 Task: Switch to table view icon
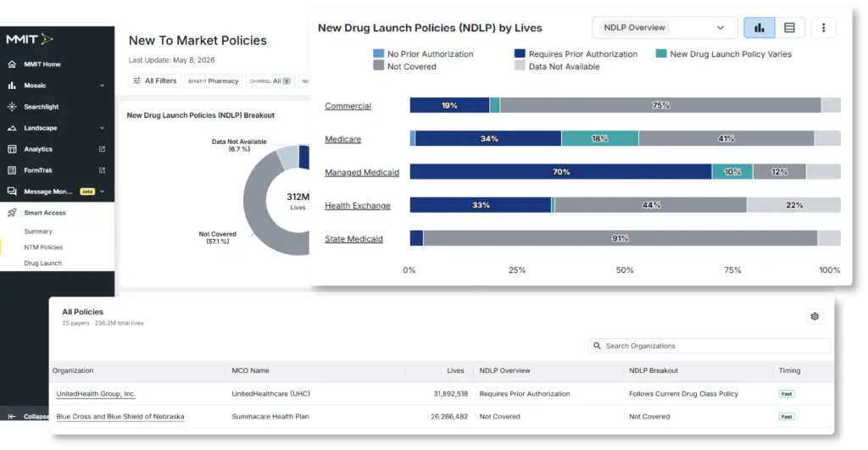(x=789, y=28)
